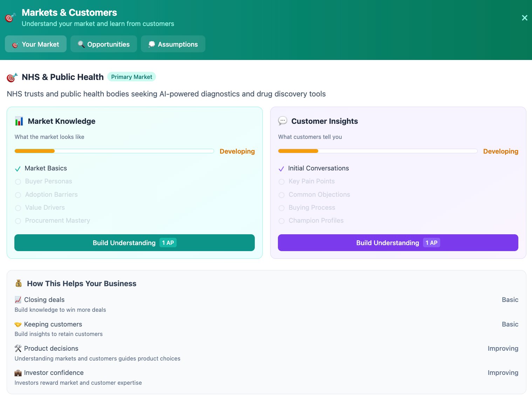Click the dartboard icon next to NHS & Public Health

click(12, 78)
